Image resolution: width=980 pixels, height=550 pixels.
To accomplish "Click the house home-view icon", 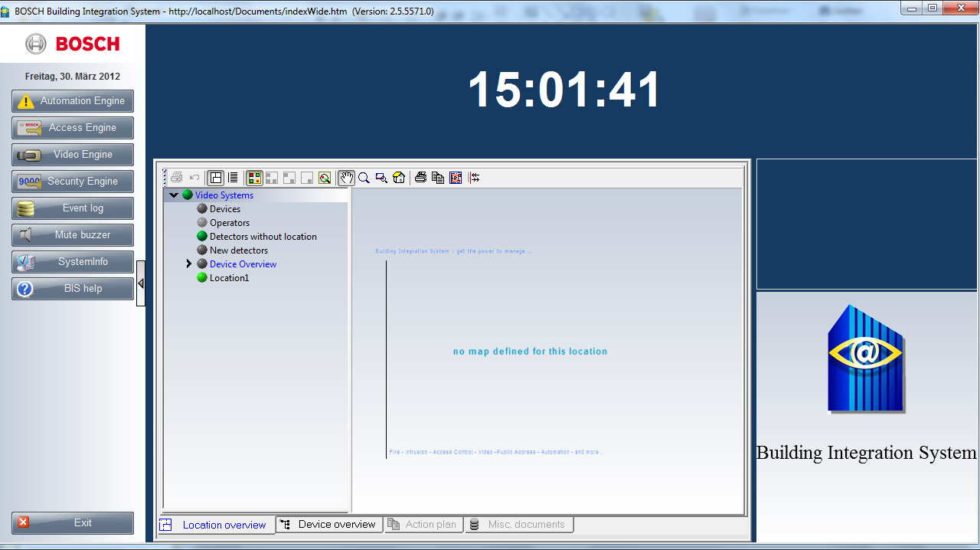I will point(399,178).
